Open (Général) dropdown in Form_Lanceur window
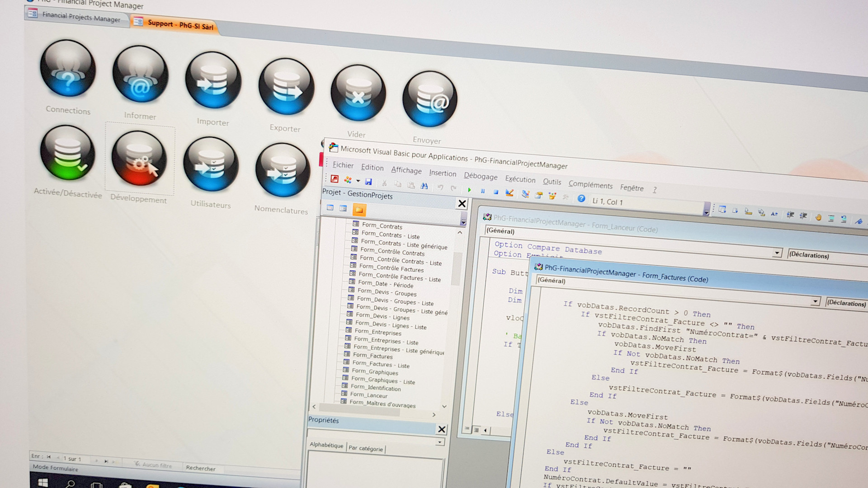This screenshot has height=488, width=868. [x=777, y=253]
